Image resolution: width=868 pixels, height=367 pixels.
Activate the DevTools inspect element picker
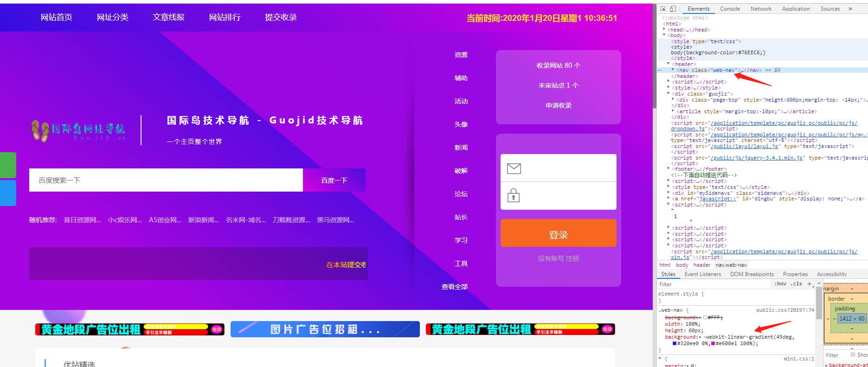[x=663, y=9]
